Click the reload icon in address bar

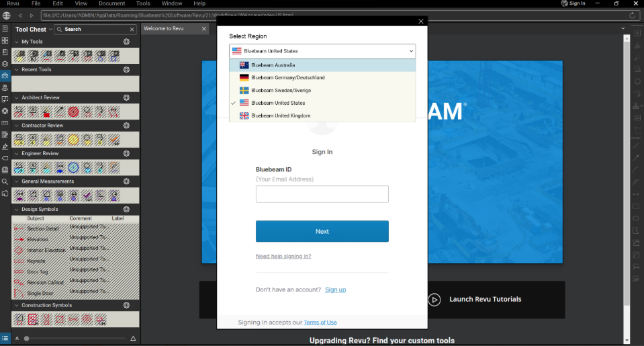click(633, 15)
